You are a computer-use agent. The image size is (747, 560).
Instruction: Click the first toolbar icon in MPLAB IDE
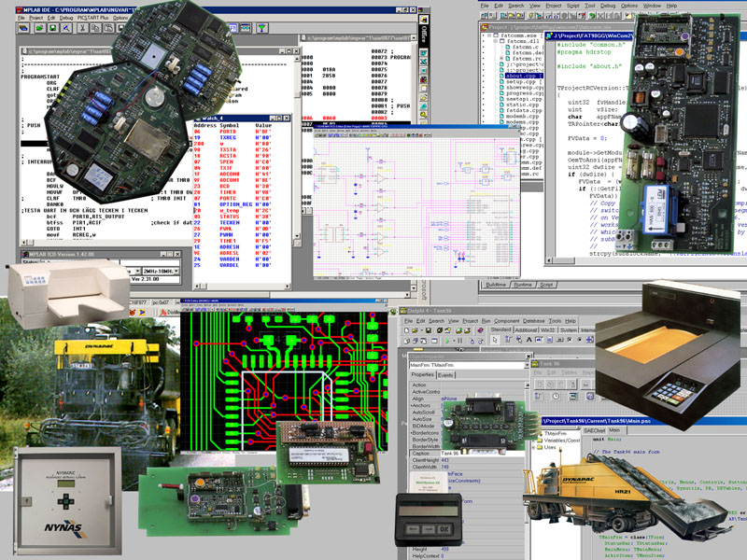click(23, 29)
